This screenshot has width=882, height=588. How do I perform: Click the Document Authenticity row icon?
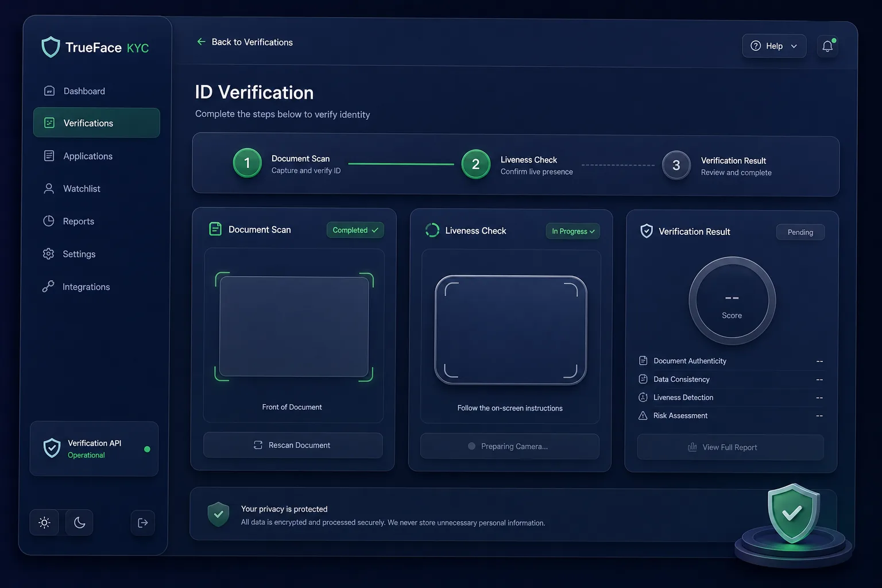coord(643,361)
